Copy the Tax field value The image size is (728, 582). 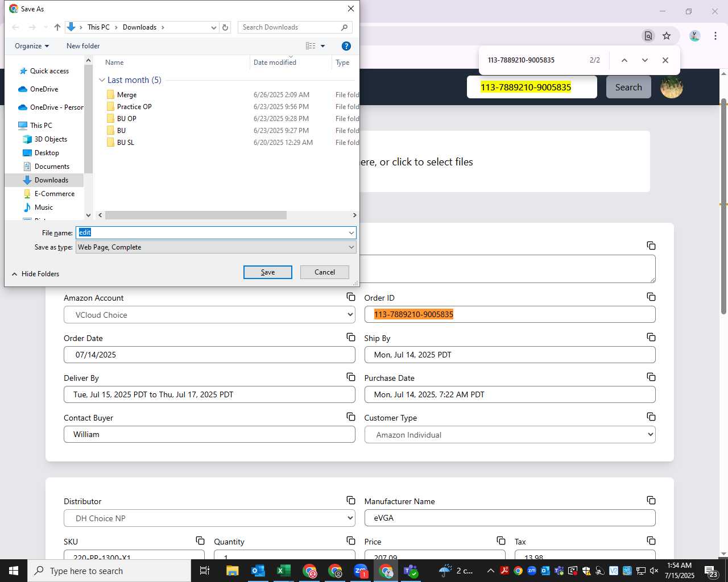point(651,541)
